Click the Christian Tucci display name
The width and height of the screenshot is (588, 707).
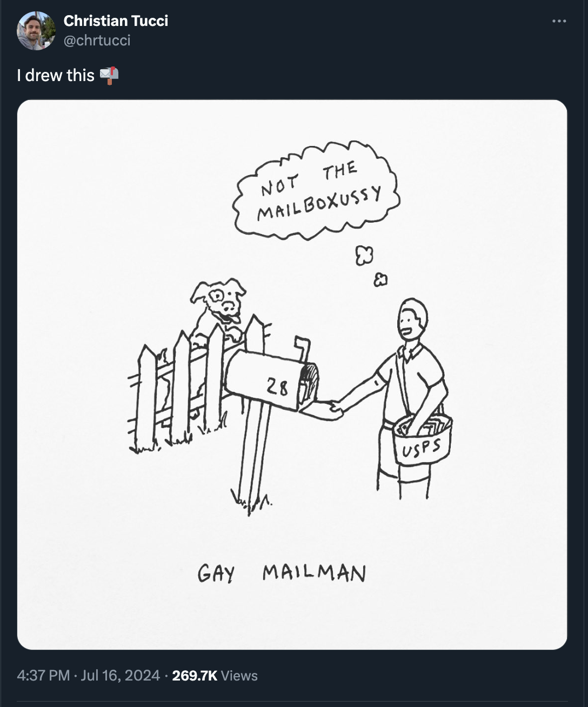click(x=116, y=21)
